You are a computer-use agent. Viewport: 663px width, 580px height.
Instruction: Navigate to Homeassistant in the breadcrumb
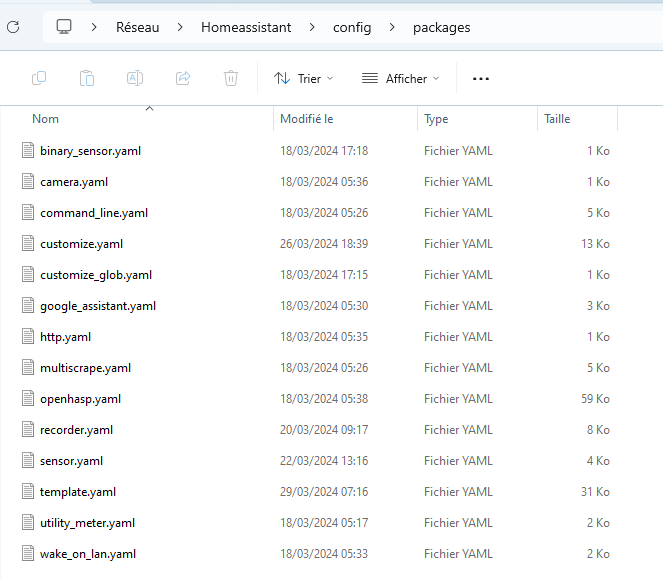[246, 27]
